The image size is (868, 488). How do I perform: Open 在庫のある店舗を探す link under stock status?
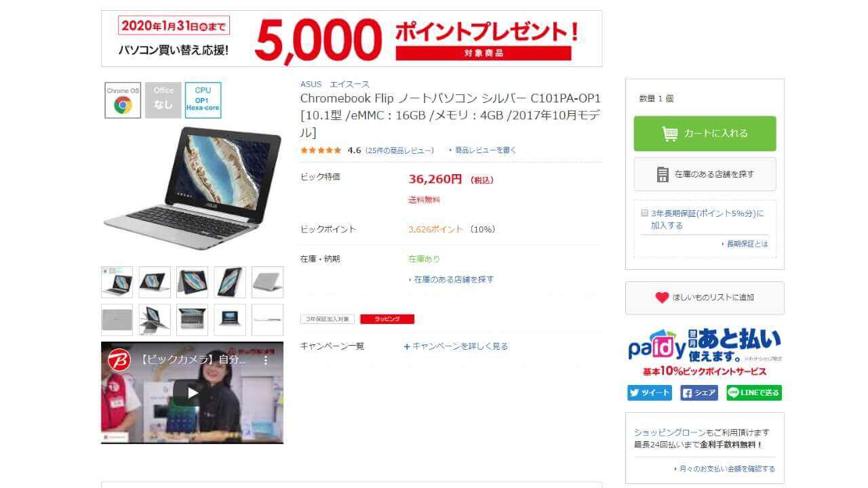coord(452,279)
